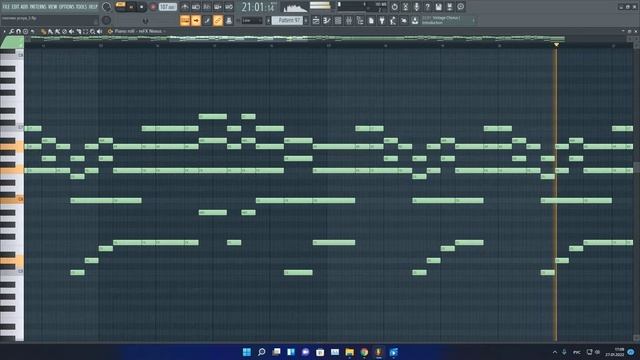Select the piano roll select tool

click(86, 31)
